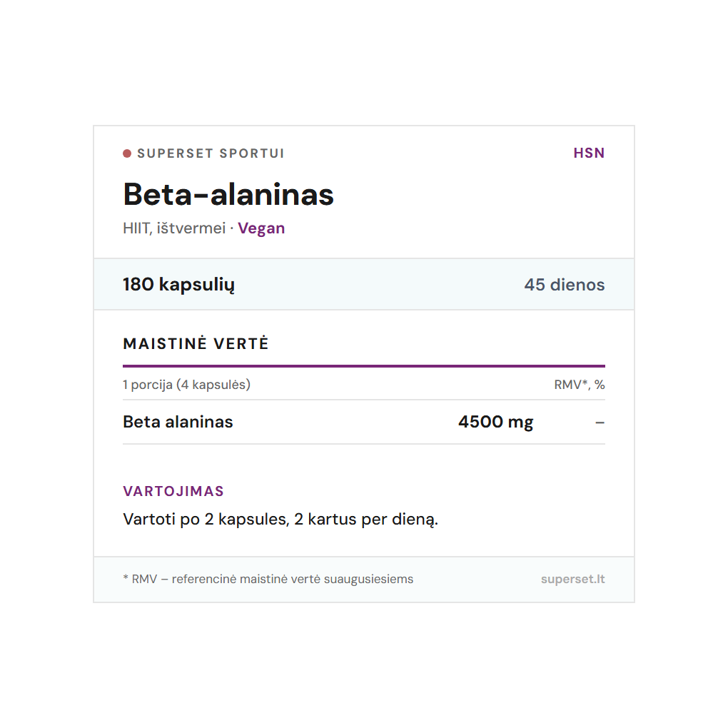Viewport: 728px width, 728px height.
Task: Click the HSN brand label
Action: click(x=589, y=153)
